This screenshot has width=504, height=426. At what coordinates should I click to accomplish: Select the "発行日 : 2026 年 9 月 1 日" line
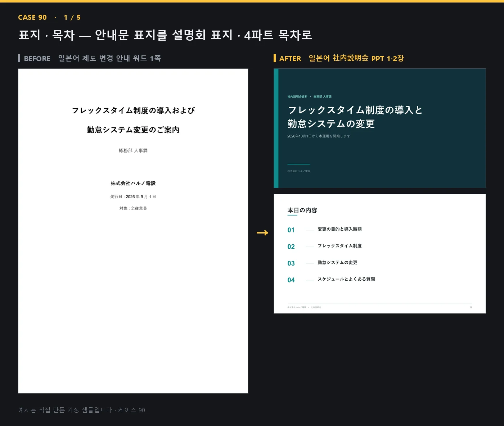click(133, 197)
